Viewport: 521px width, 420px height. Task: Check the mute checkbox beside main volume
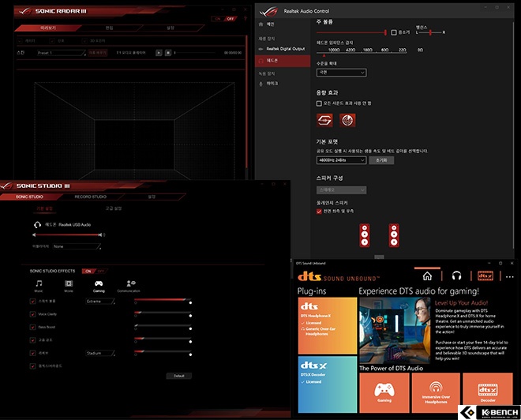click(394, 32)
